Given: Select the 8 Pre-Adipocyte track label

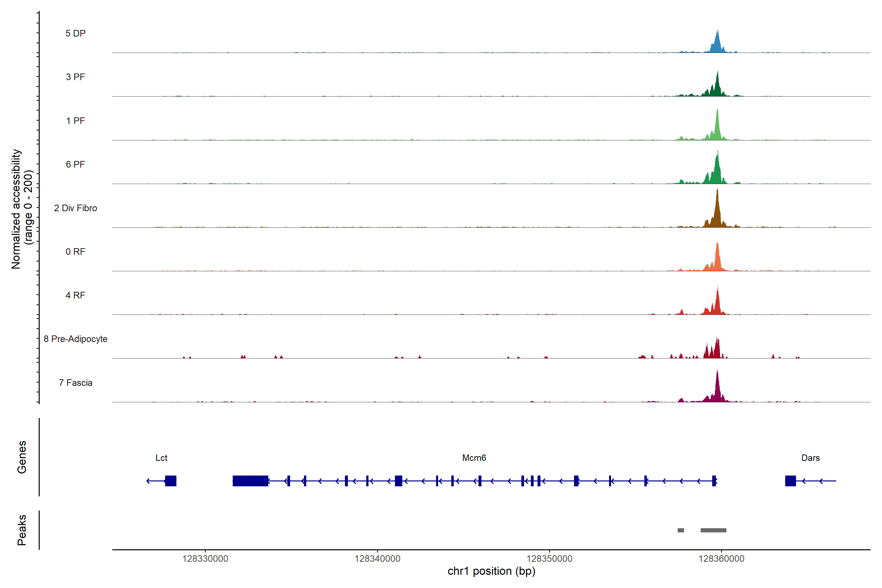Looking at the screenshot, I should tap(75, 339).
